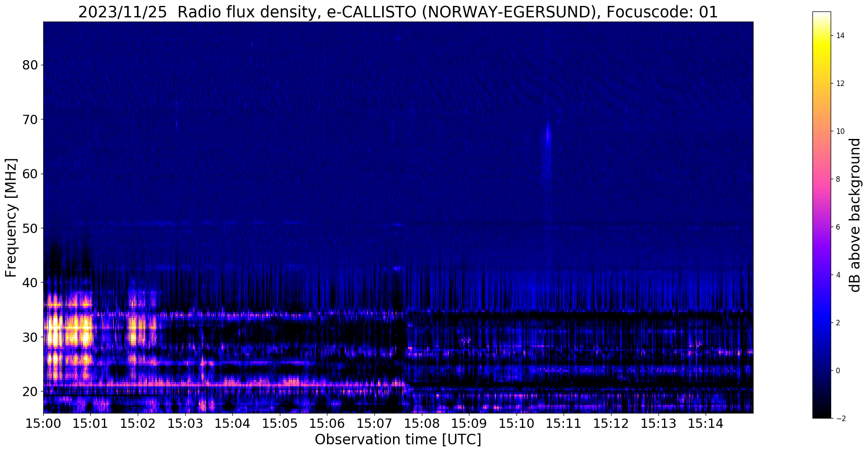Click the colorbar tick value 0

pos(837,371)
